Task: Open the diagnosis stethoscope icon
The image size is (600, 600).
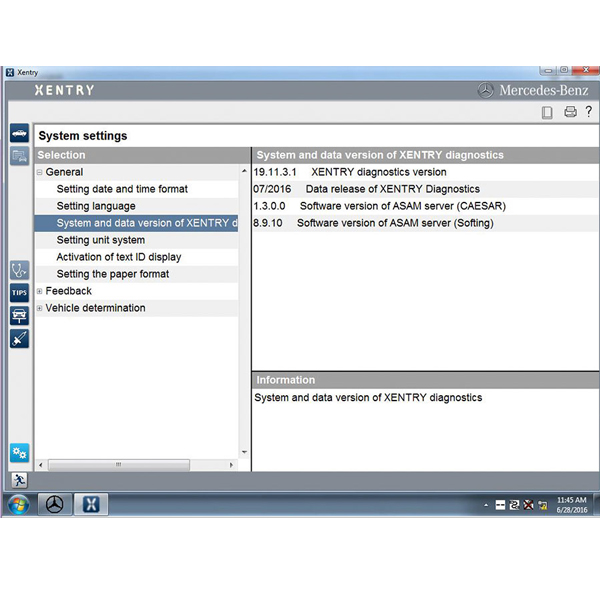Action: tap(19, 271)
